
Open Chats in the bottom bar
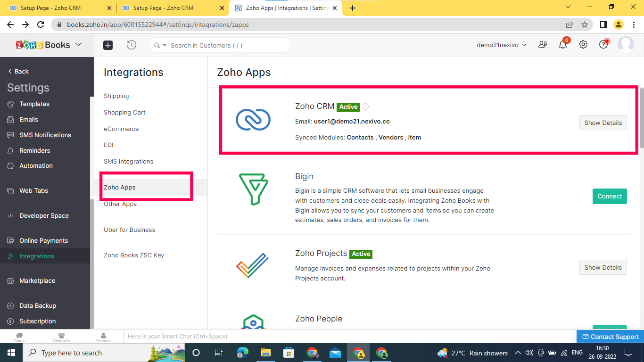[19, 337]
